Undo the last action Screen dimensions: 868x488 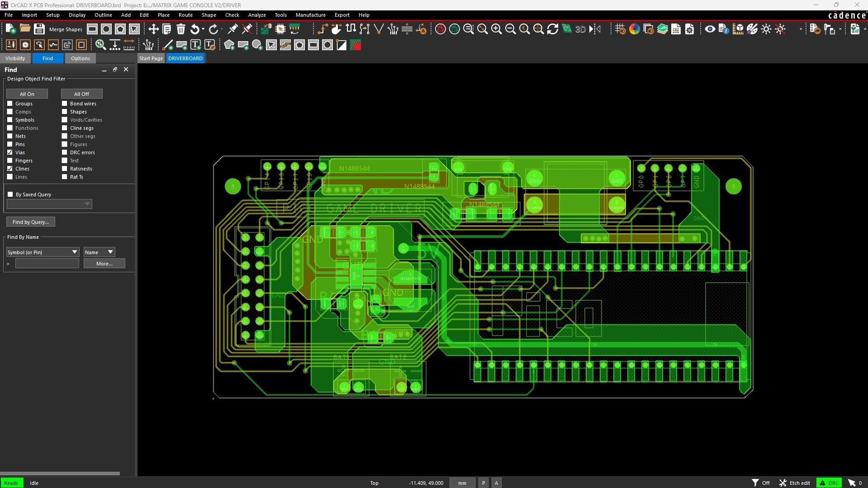[194, 29]
